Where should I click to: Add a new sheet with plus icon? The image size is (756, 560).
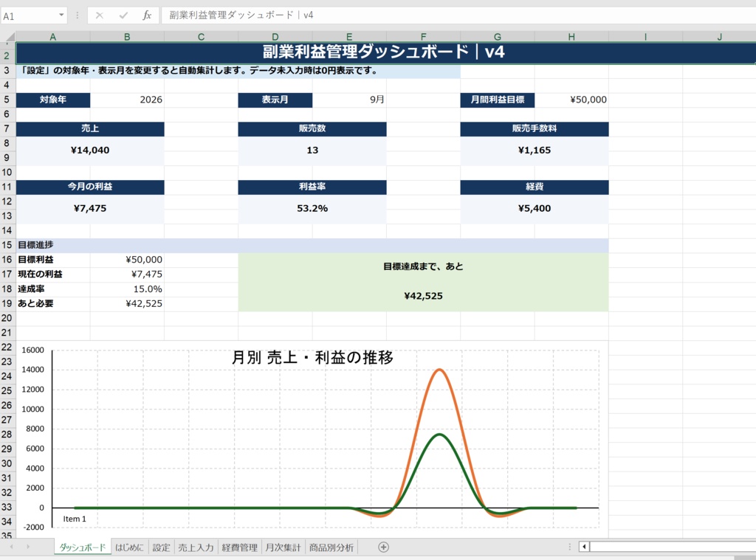[x=383, y=547]
